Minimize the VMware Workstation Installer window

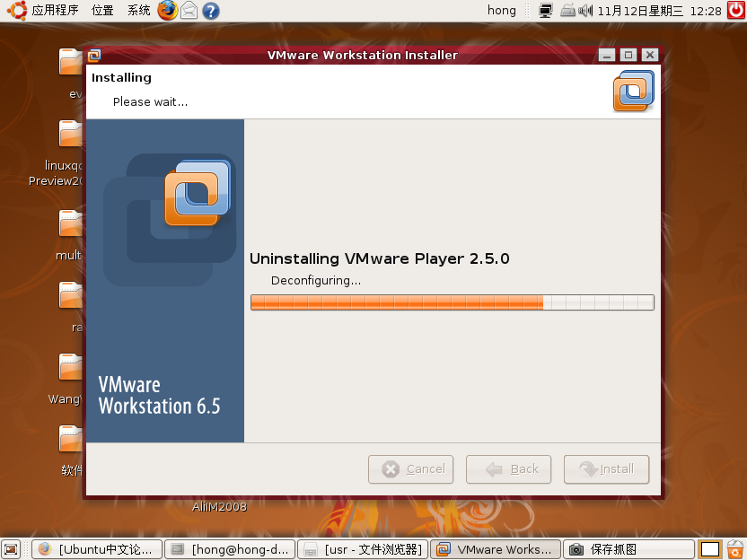(607, 56)
